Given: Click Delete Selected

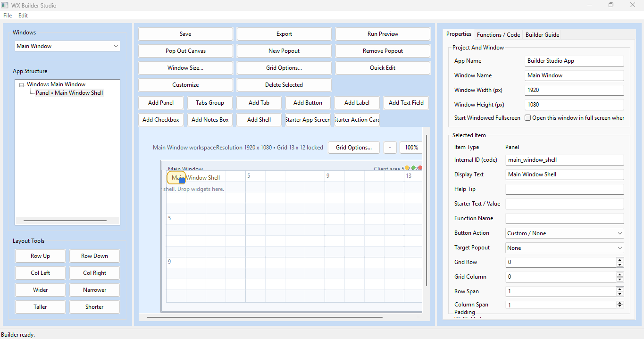Looking at the screenshot, I should (x=284, y=85).
